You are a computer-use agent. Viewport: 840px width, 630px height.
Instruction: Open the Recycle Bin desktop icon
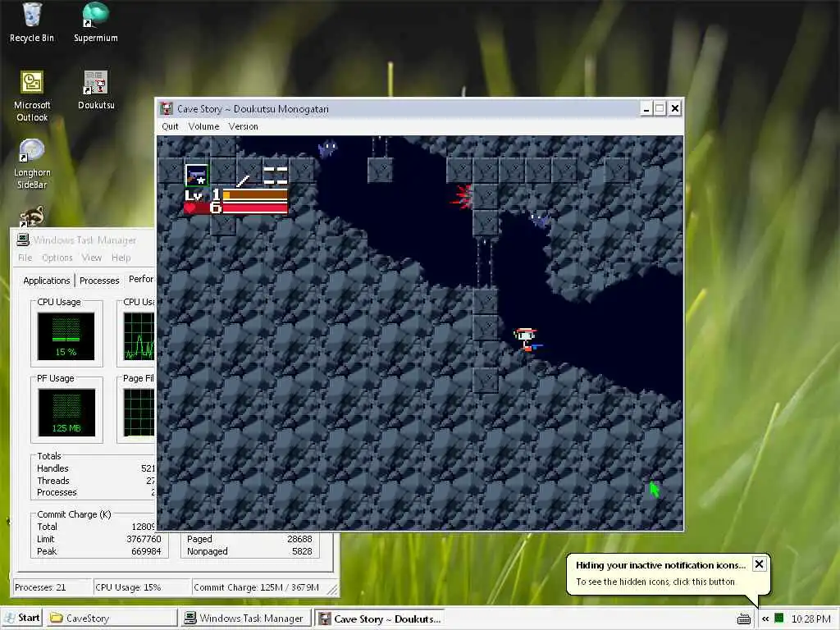(x=32, y=22)
